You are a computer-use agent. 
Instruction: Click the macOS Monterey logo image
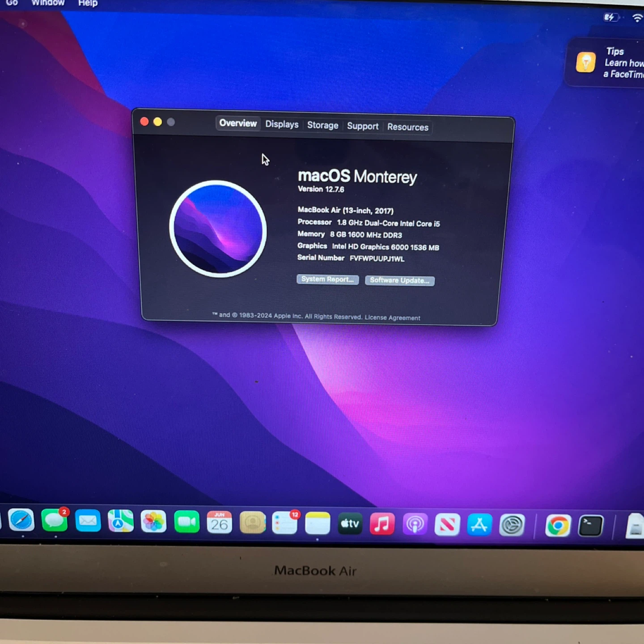[x=218, y=229]
